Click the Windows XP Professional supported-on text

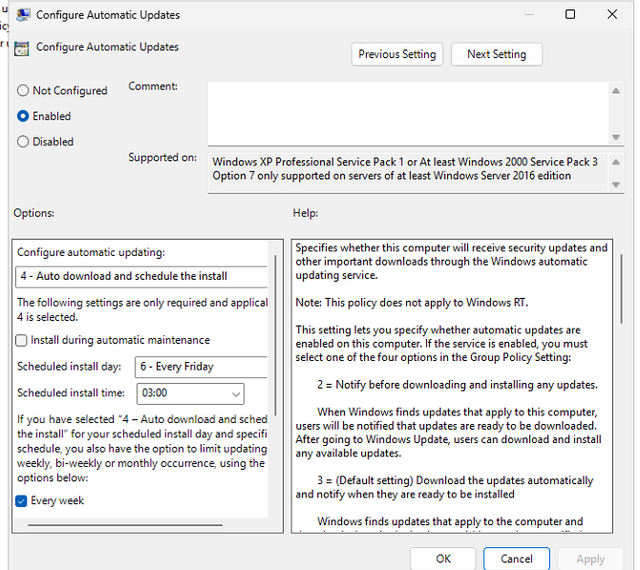coord(405,162)
